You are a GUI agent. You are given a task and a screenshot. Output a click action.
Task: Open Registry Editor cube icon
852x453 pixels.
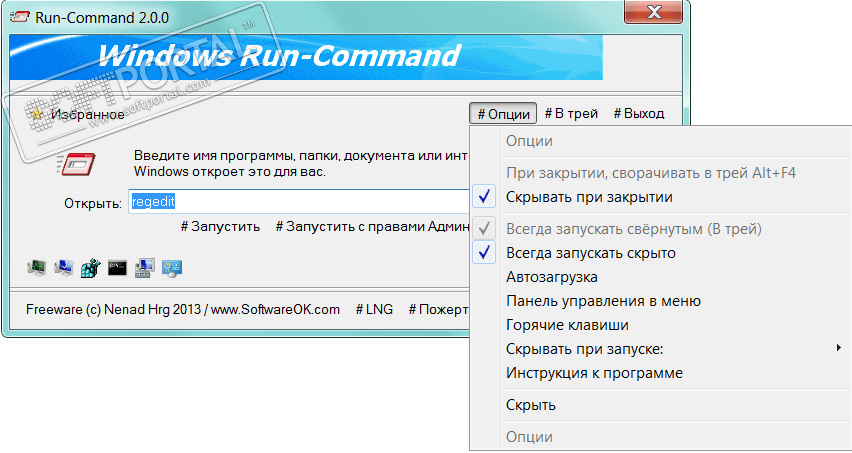[x=91, y=267]
